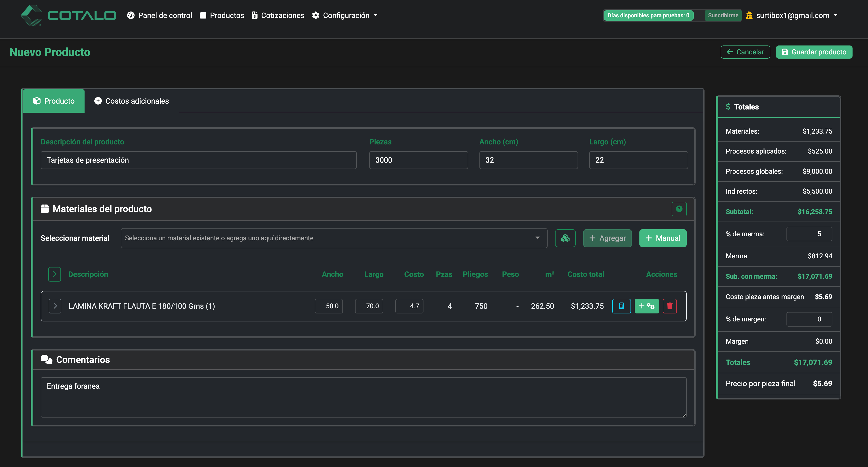
Task: Click the Subtotal $16,258.75 value
Action: [x=815, y=212]
